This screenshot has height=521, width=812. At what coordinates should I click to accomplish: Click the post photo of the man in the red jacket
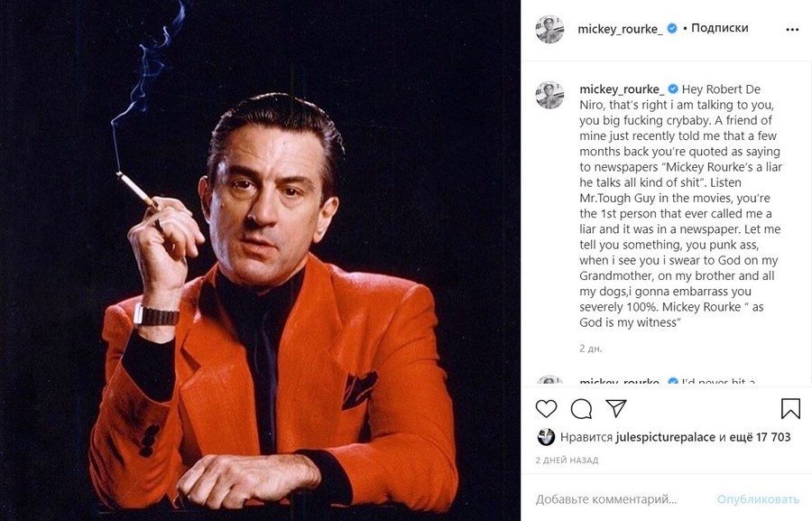260,260
